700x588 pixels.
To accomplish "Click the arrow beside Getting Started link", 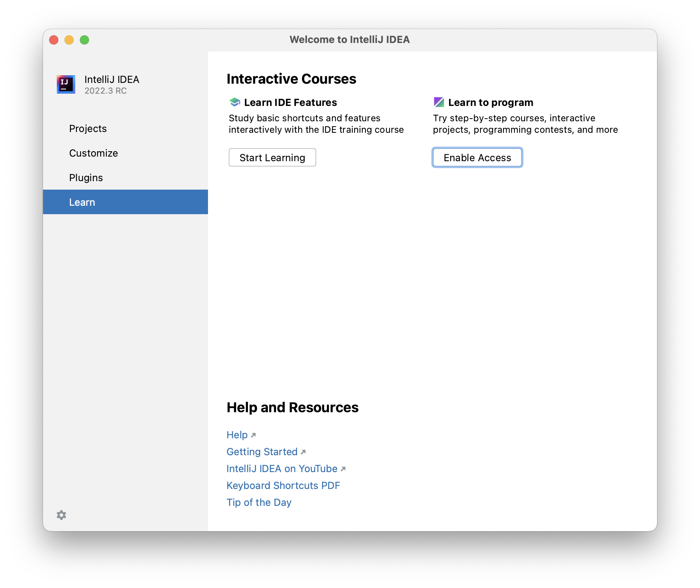I will (303, 452).
